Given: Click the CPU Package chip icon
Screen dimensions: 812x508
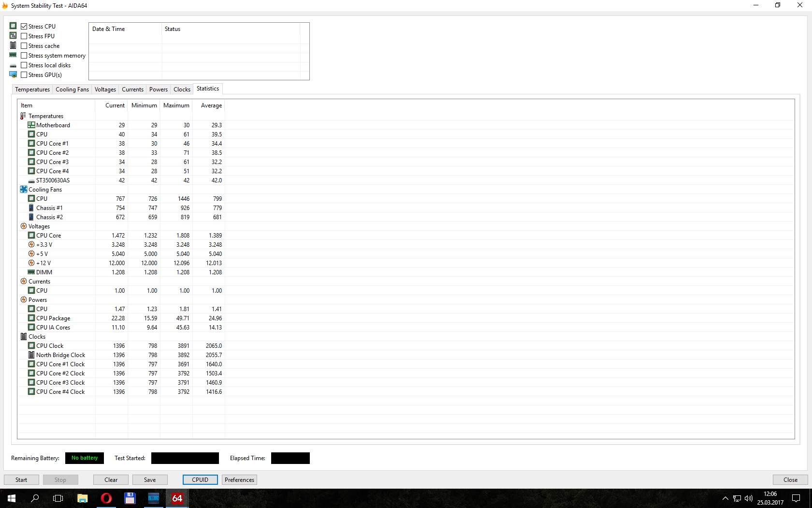Looking at the screenshot, I should click(x=31, y=318).
